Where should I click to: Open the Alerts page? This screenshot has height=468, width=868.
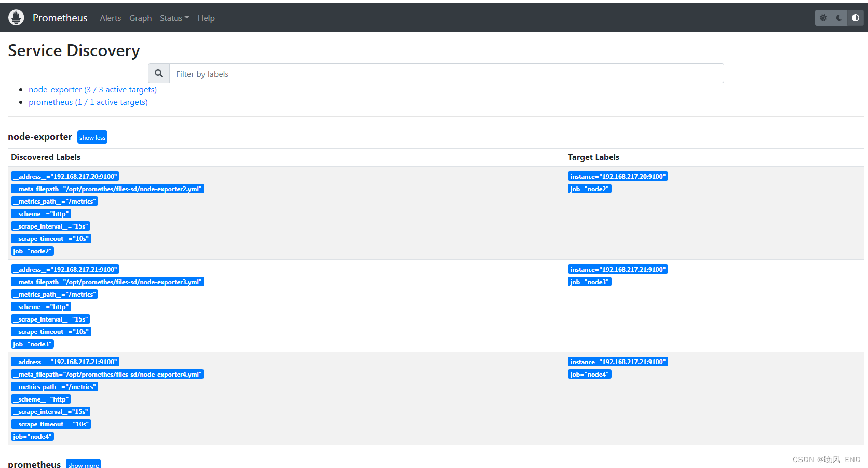pyautogui.click(x=111, y=18)
